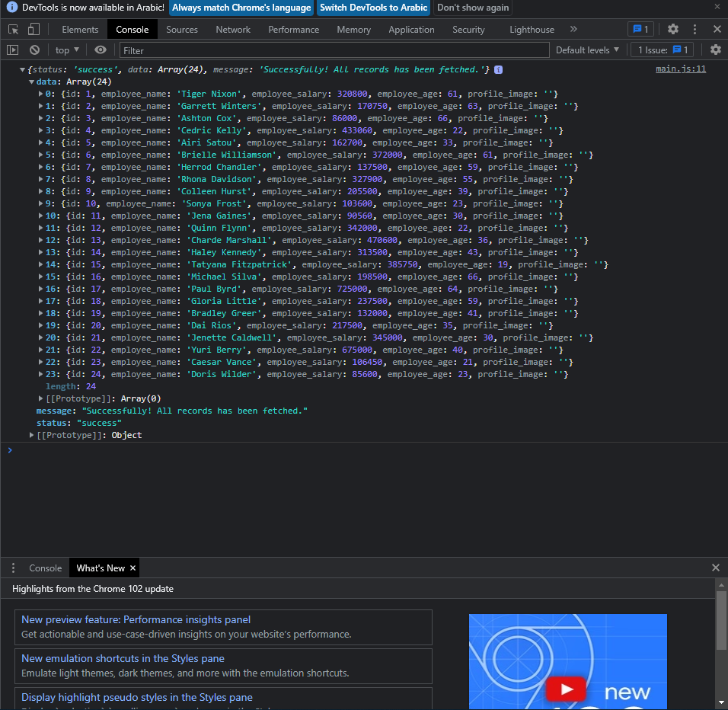728x710 pixels.
Task: Clear the console with the ban icon
Action: tap(34, 50)
